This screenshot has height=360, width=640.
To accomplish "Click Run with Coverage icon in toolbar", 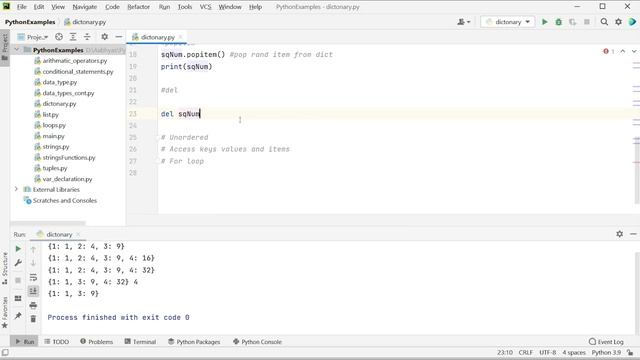I will tap(573, 22).
